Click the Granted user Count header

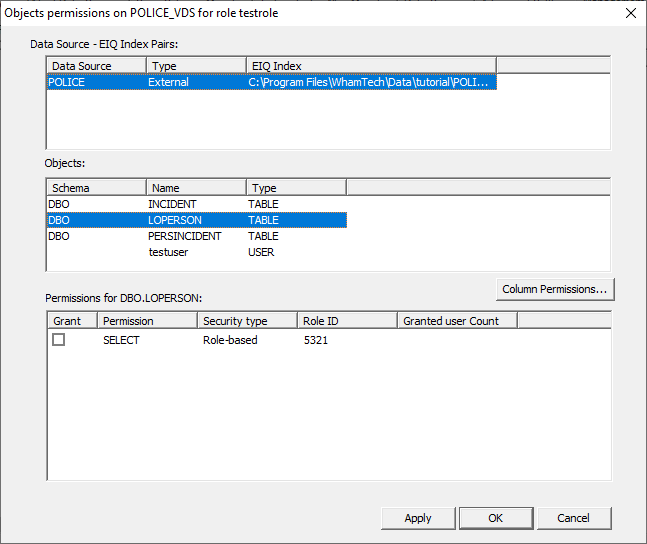pos(456,321)
